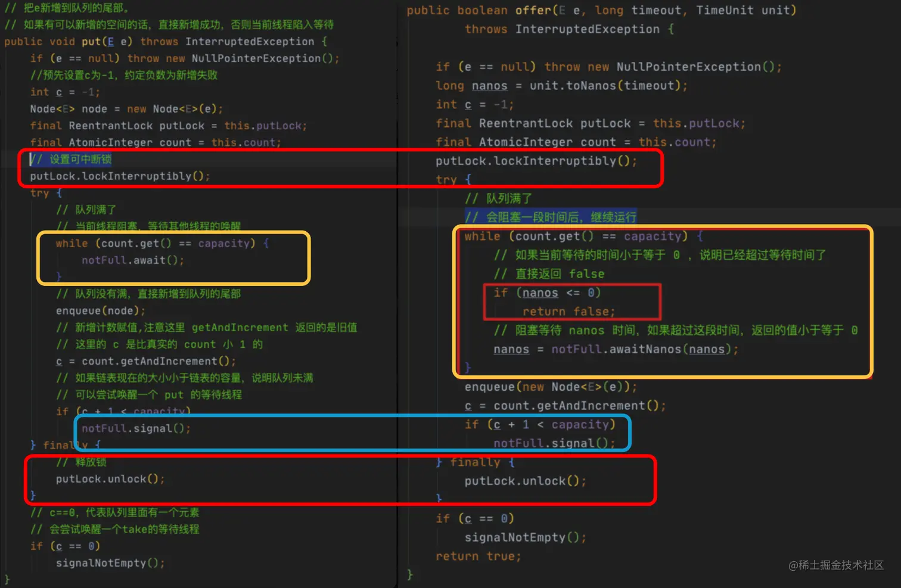This screenshot has width=901, height=588.
Task: Click the line 'Node<E> node = new Node<E>(e);'
Action: [126, 109]
